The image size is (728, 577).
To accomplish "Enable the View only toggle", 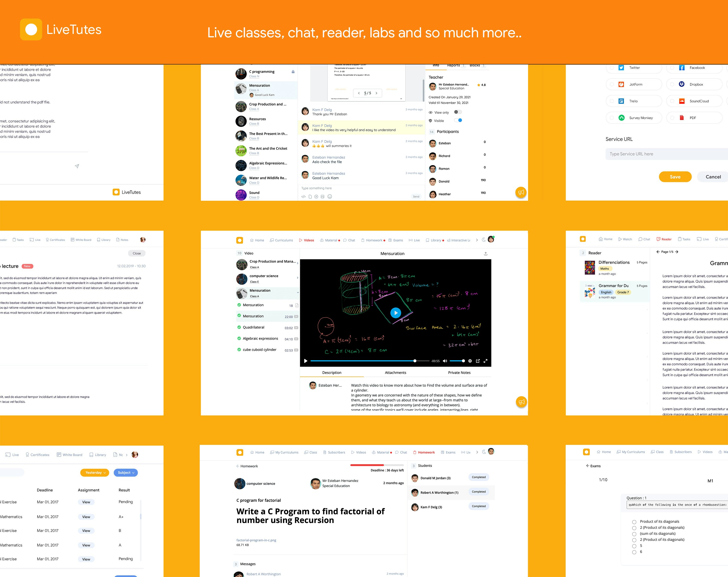I will [458, 112].
